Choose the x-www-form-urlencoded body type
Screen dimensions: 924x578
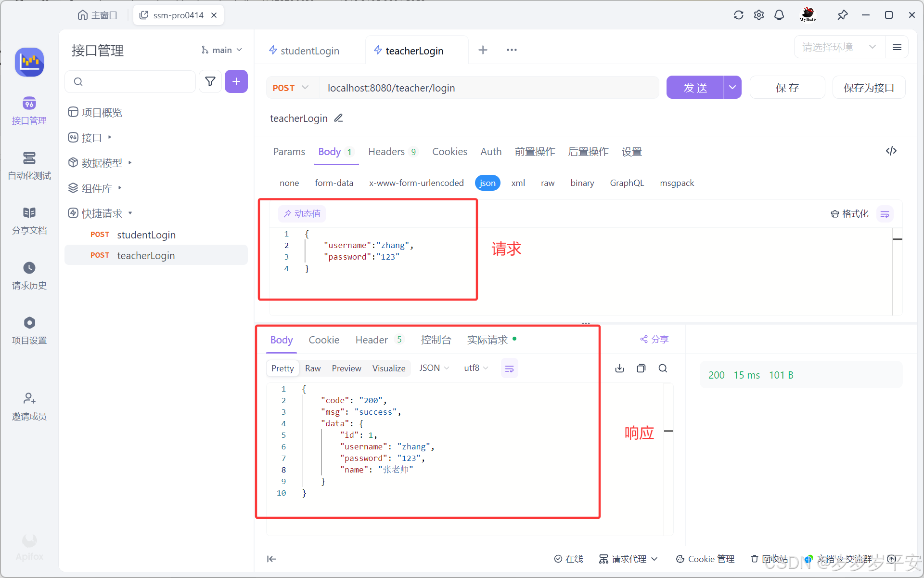coord(416,183)
